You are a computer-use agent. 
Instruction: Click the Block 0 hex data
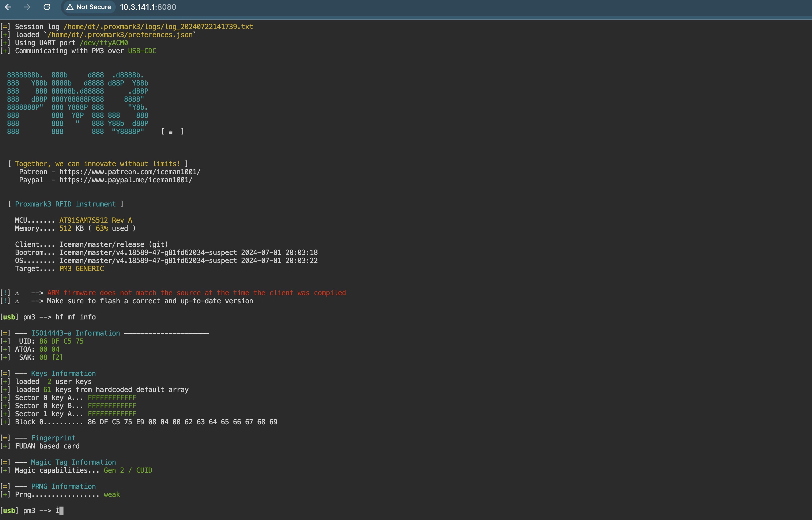[182, 422]
